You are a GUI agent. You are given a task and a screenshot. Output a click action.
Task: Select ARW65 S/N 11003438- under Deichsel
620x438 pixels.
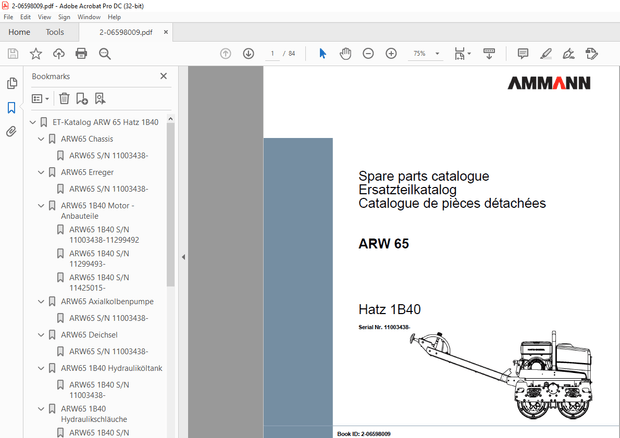click(x=108, y=351)
